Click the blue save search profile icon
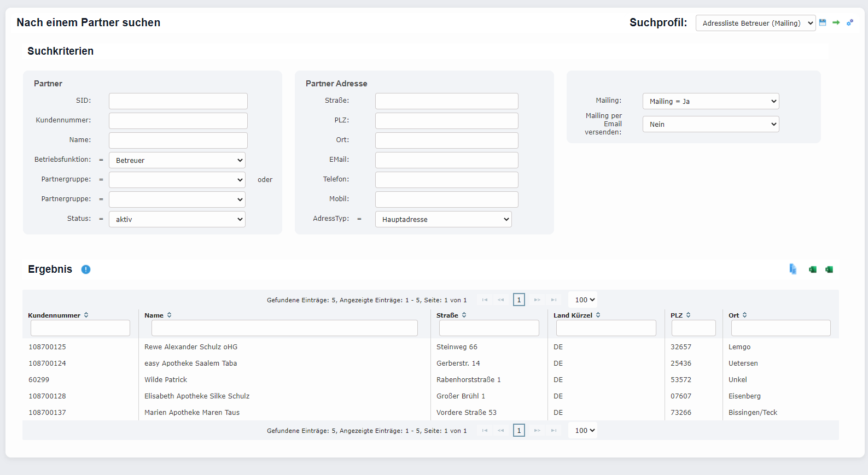This screenshot has height=475, width=868. pyautogui.click(x=823, y=22)
